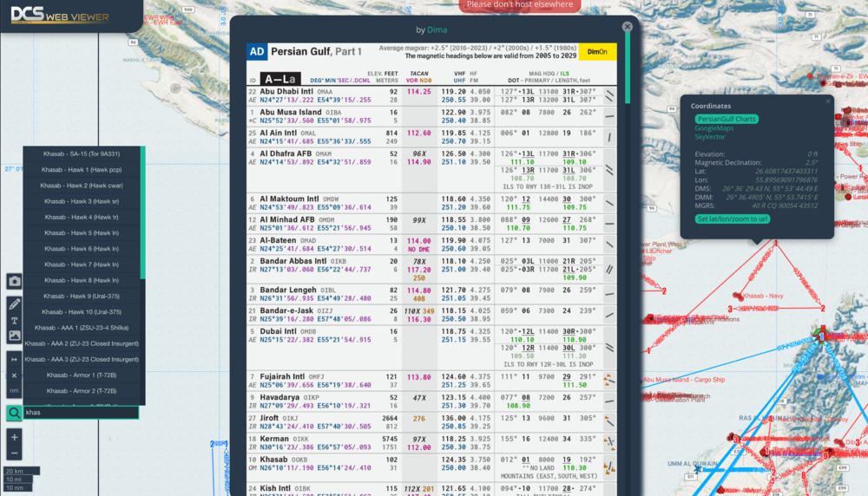
Task: Click Bandar Abbas Intl runway diagram icon
Action: click(609, 270)
